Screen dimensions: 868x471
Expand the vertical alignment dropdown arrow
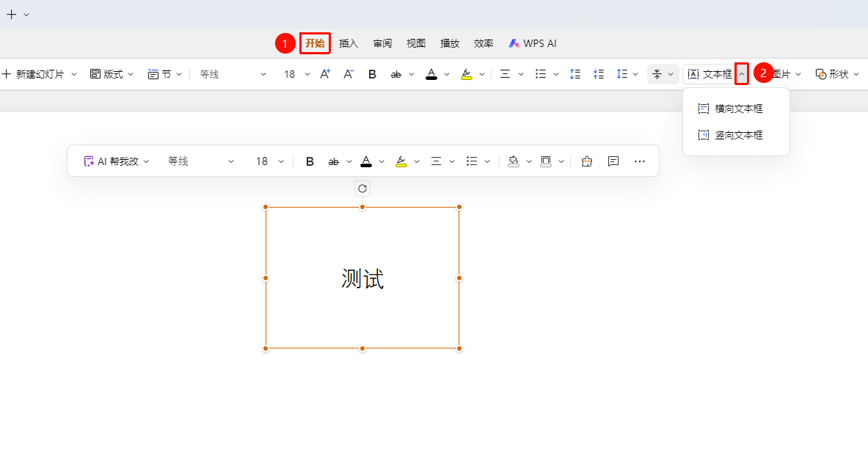click(x=671, y=74)
